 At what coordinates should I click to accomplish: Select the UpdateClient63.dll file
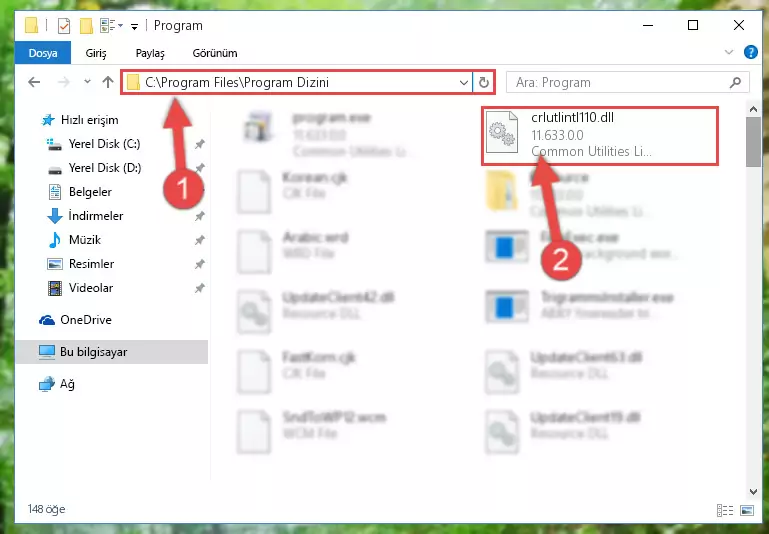(x=564, y=372)
